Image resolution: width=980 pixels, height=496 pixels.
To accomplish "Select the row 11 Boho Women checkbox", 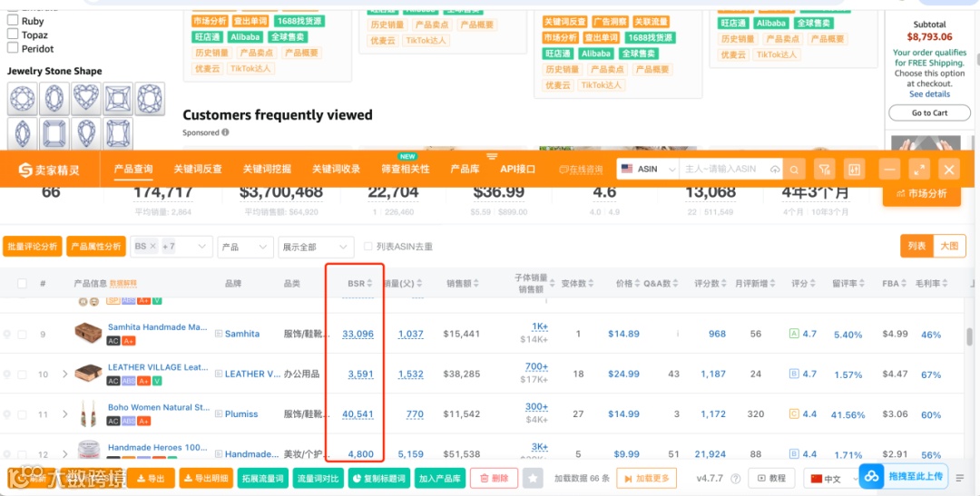I will (23, 414).
